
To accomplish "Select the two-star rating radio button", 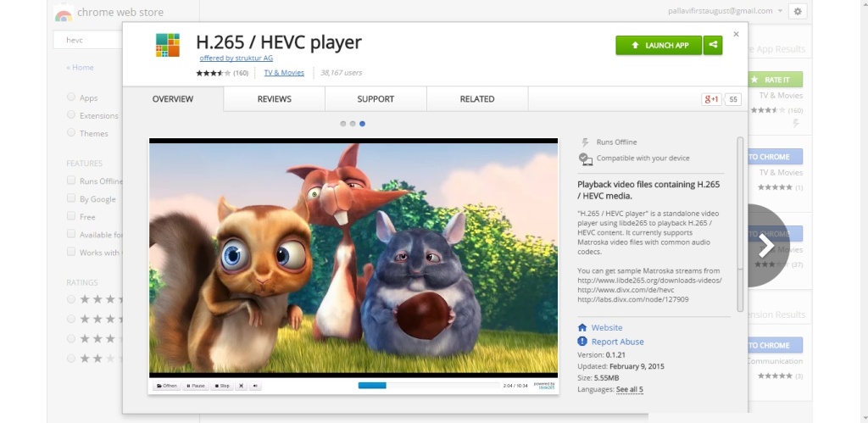I will (x=71, y=359).
